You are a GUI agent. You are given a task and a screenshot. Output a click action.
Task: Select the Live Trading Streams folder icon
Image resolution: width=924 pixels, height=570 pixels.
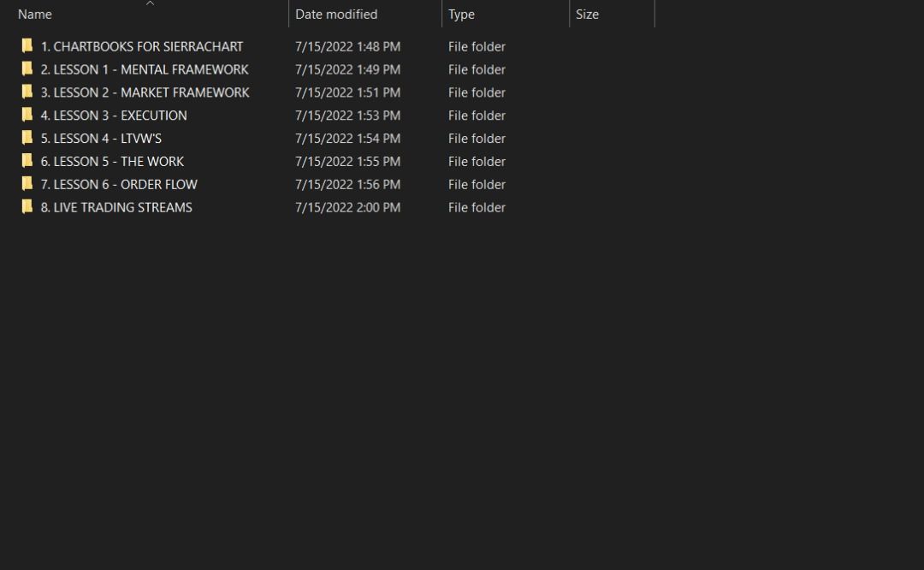(27, 207)
